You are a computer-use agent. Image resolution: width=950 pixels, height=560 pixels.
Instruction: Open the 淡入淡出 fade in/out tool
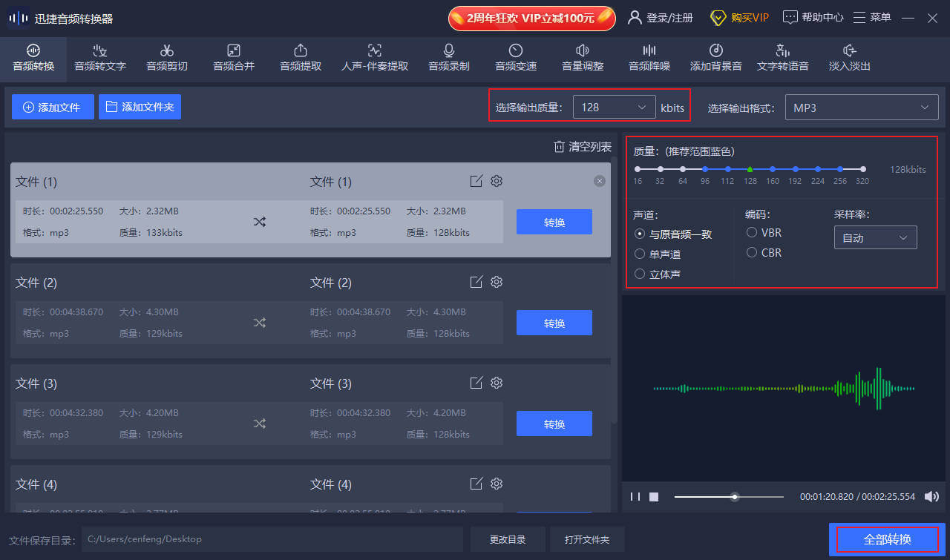tap(849, 59)
